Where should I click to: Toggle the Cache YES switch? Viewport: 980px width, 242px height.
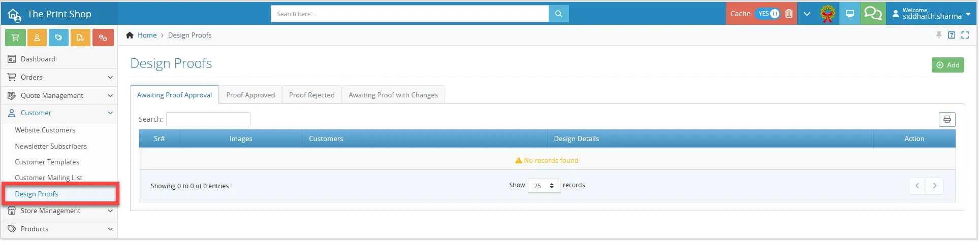click(768, 14)
